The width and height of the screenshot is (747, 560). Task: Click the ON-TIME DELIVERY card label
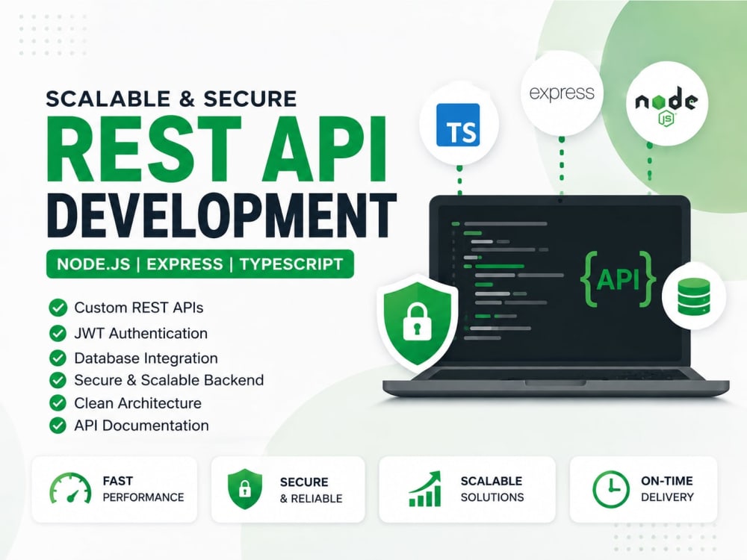667,489
